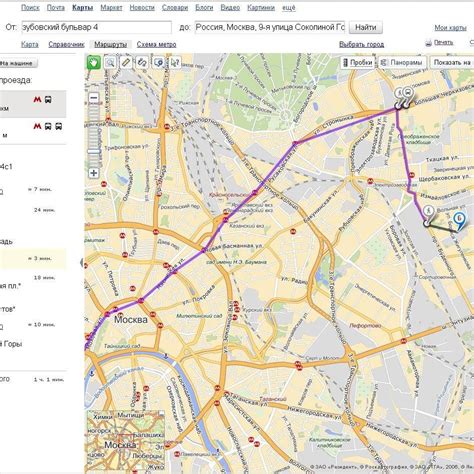Select the pointer info tool
The height and width of the screenshot is (474, 474).
(175, 62)
